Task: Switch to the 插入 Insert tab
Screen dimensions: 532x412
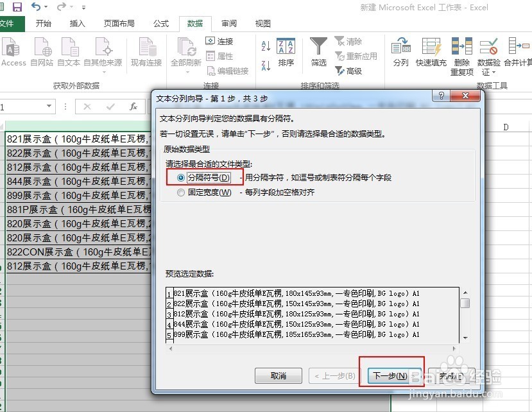Action: point(77,23)
